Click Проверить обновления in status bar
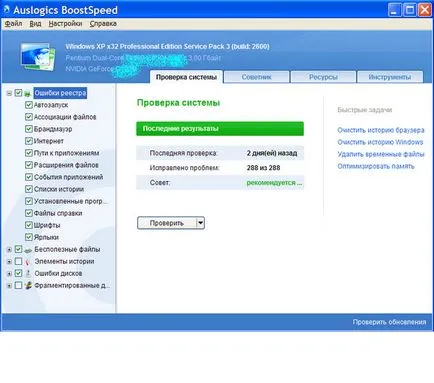This screenshot has width=434, height=383. [389, 322]
